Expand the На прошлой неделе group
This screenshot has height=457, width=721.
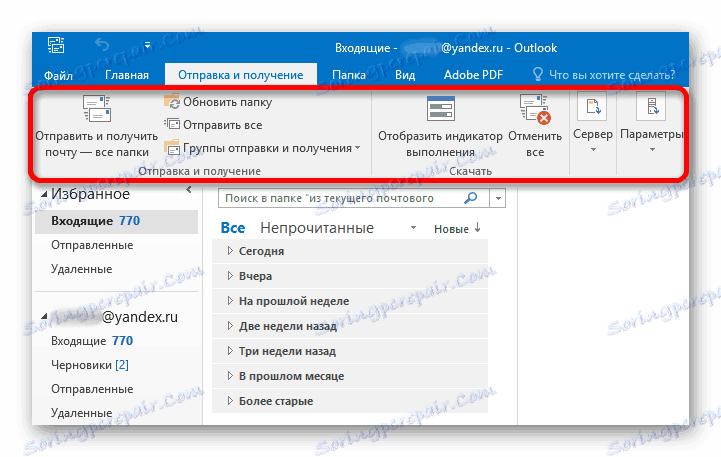tap(230, 301)
